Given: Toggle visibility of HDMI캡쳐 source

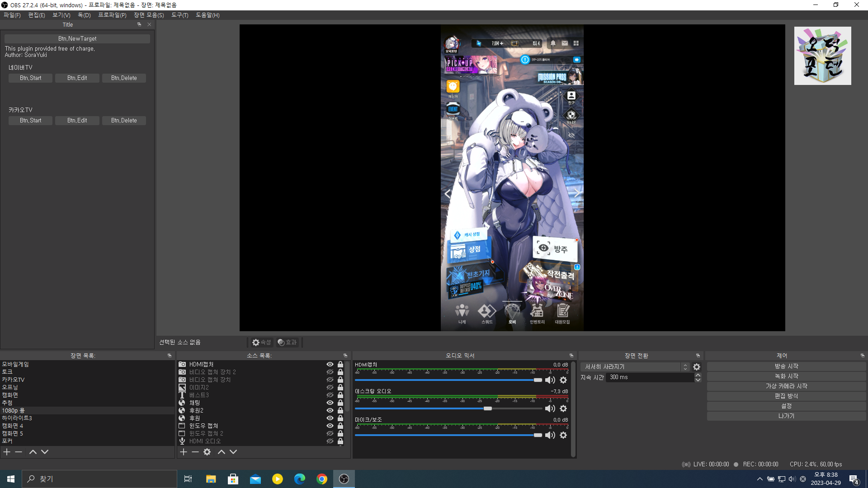Looking at the screenshot, I should [x=330, y=364].
